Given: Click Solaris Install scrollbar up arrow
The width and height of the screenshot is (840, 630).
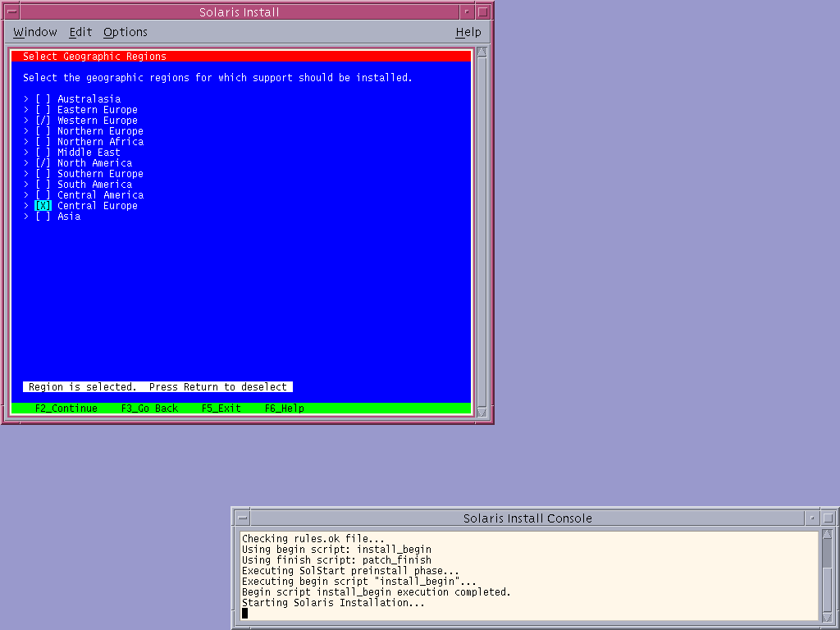Looking at the screenshot, I should click(x=482, y=52).
